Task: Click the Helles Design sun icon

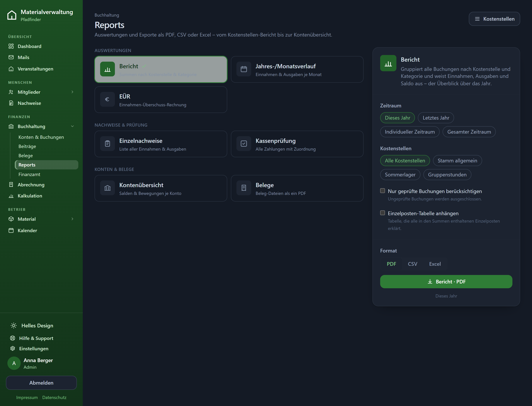Action: click(x=13, y=326)
